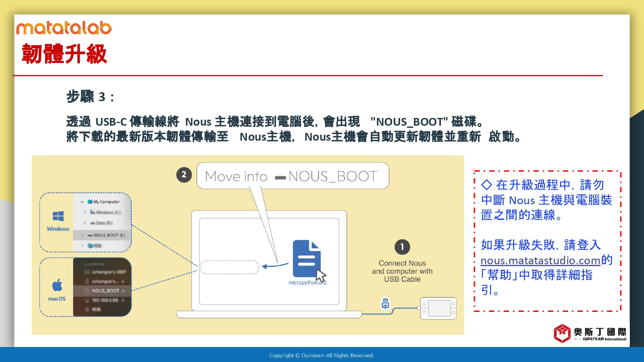Click the Nous device illustration
The image size is (644, 362).
coord(438,308)
